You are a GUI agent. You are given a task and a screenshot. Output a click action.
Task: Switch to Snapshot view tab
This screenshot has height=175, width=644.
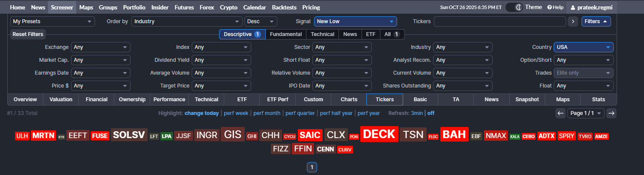click(527, 100)
